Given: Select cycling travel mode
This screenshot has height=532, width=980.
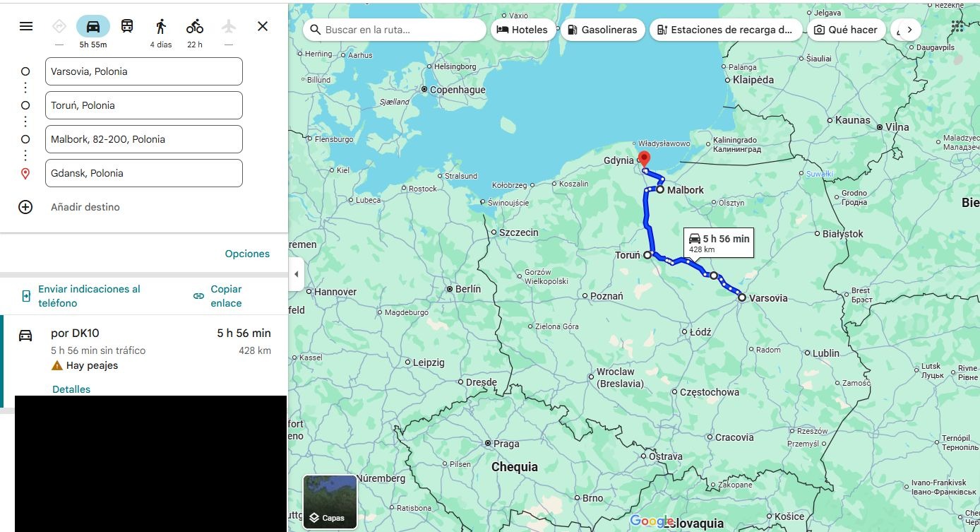Looking at the screenshot, I should pos(195,26).
